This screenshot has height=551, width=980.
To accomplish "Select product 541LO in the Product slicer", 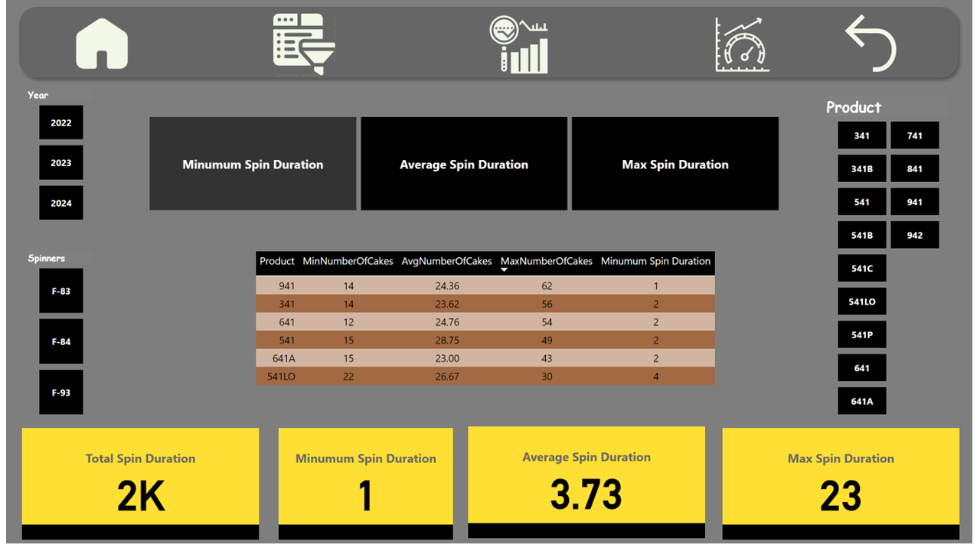I will pyautogui.click(x=861, y=301).
